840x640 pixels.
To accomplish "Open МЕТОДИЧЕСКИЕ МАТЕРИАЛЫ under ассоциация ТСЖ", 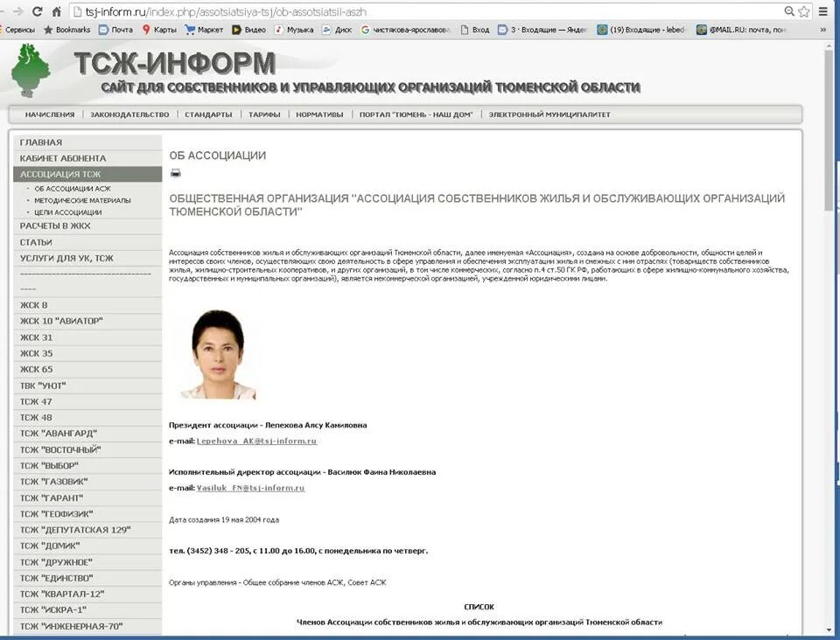I will [81, 200].
